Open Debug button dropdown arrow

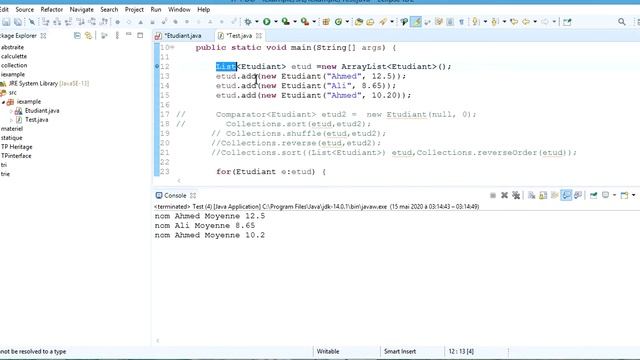tap(256, 22)
